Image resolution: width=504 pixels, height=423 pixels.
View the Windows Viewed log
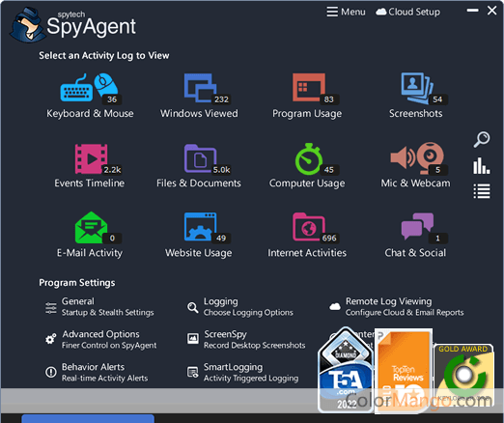coord(199,96)
